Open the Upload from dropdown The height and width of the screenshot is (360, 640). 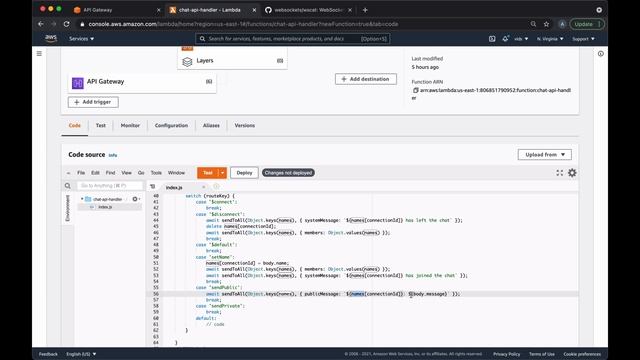coord(544,155)
